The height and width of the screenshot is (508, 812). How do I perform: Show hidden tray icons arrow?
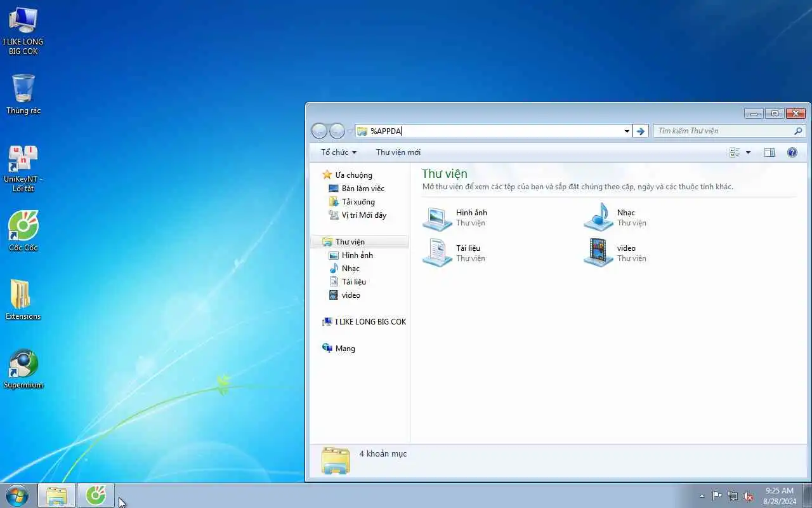pos(702,496)
